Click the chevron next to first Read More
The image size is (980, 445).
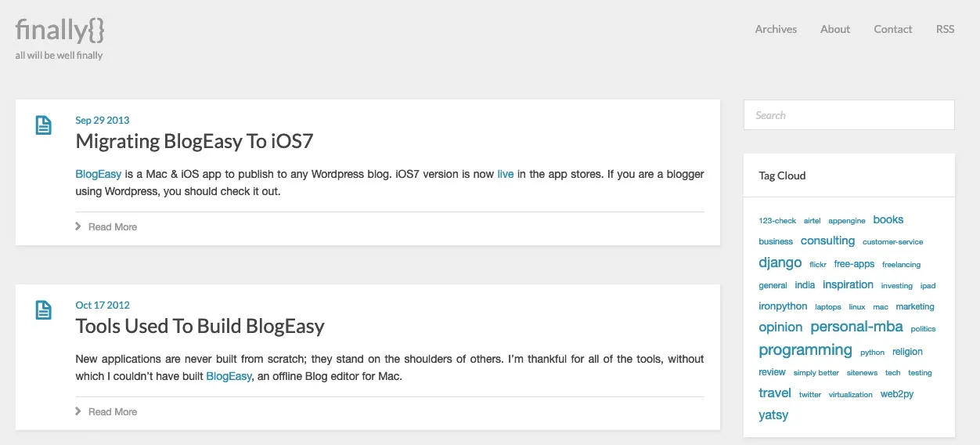[x=78, y=226]
